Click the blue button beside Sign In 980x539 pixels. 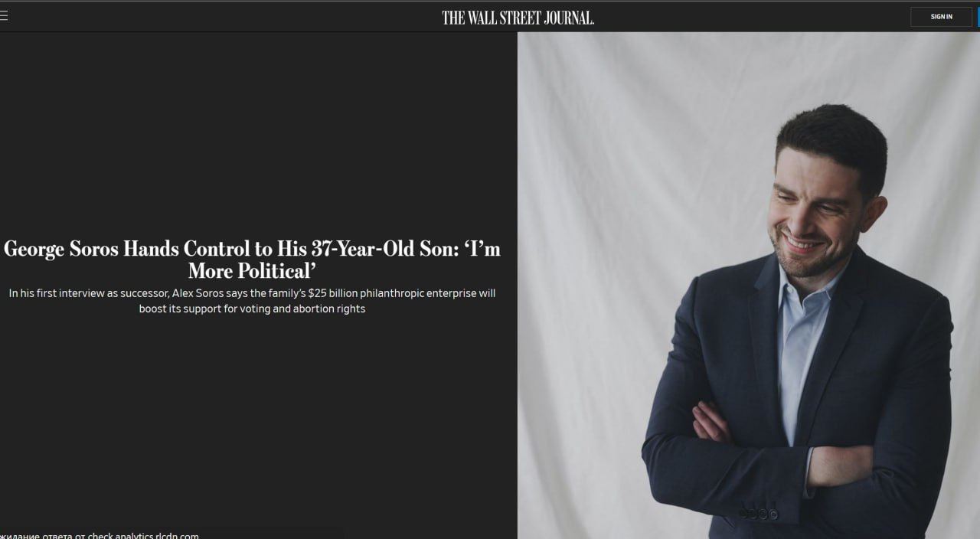coord(978,17)
